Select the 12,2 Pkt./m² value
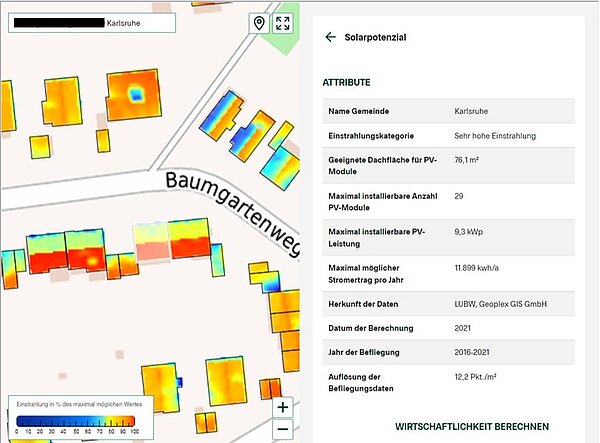This screenshot has height=443, width=600. pyautogui.click(x=475, y=377)
